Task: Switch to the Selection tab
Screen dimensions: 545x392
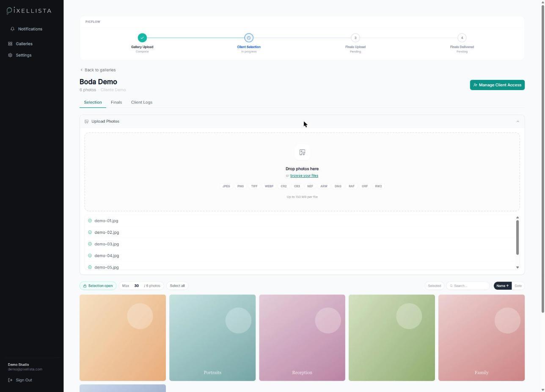Action: pos(93,102)
